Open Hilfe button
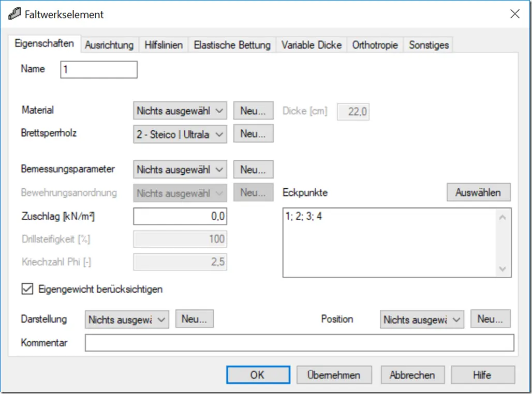532x394 pixels. coord(482,375)
